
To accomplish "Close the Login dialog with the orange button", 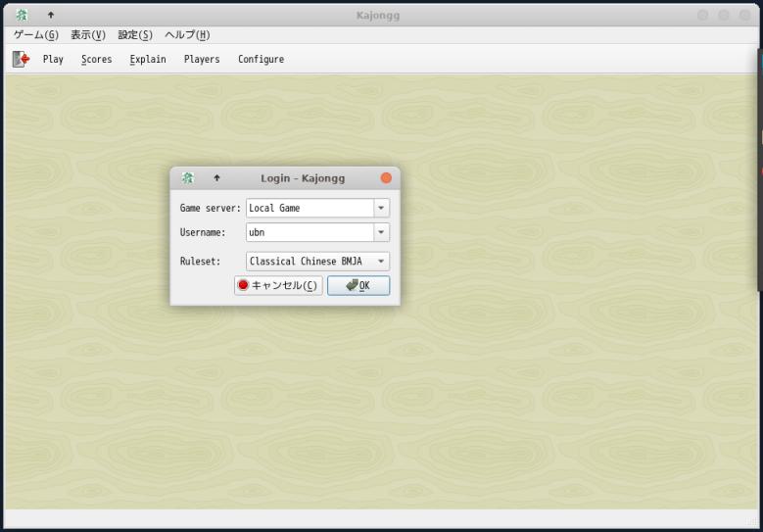I will 386,178.
